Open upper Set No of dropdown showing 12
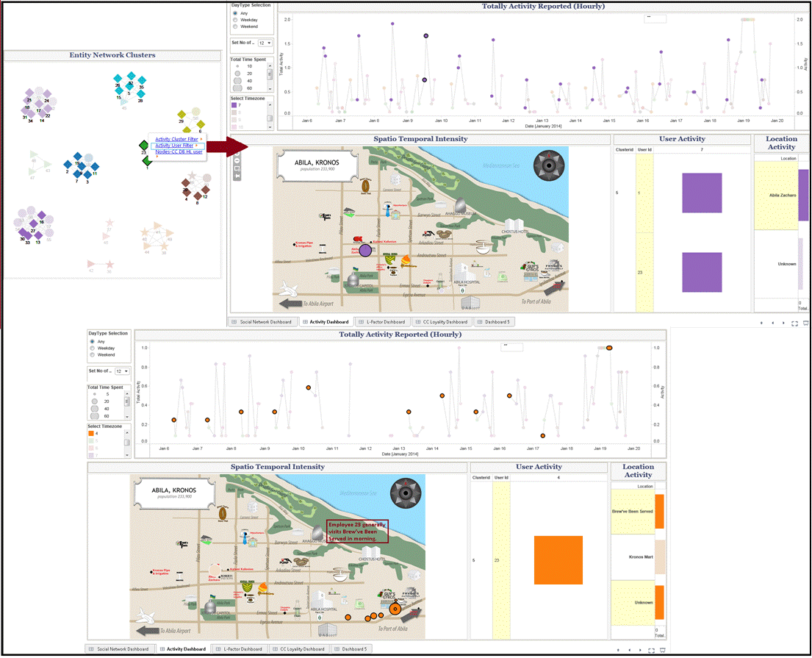This screenshot has height=658, width=812. point(265,43)
